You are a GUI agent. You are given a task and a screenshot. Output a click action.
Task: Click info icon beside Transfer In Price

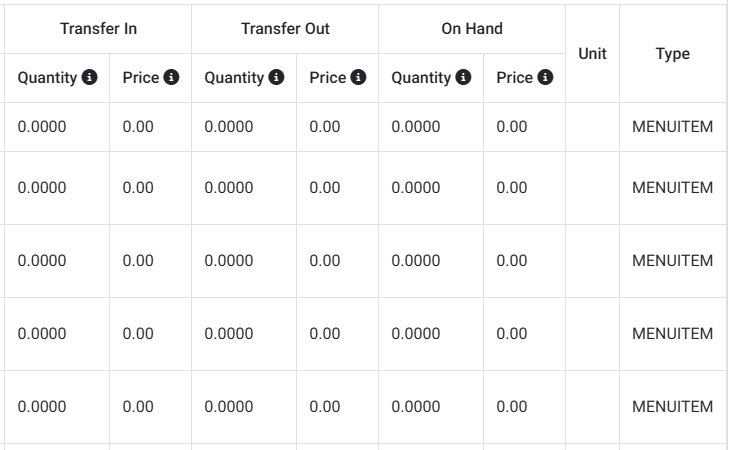coord(172,78)
